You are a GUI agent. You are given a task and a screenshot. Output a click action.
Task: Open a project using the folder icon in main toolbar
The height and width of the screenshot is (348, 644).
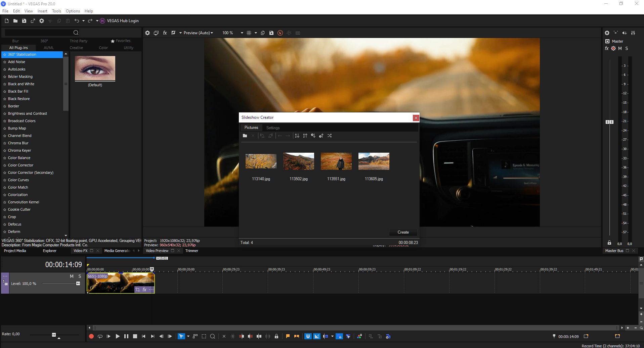tap(15, 21)
